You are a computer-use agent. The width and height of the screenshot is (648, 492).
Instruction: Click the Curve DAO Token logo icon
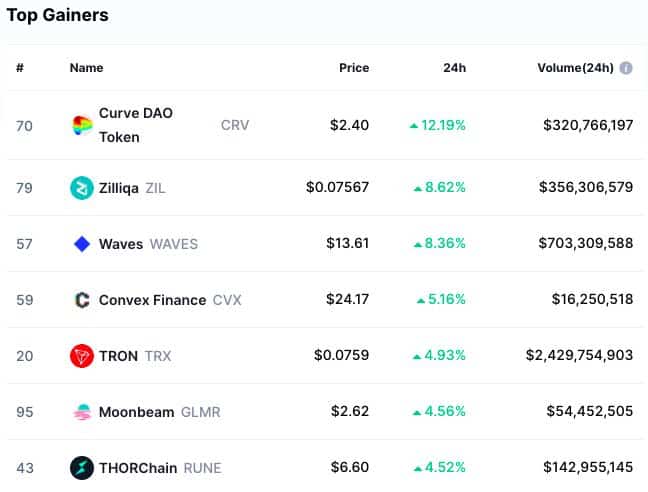82,125
